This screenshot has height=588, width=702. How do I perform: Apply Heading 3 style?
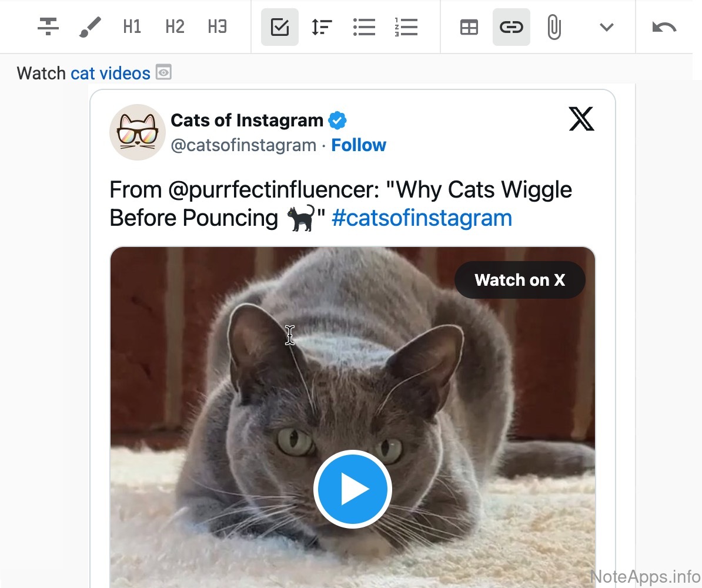[217, 27]
